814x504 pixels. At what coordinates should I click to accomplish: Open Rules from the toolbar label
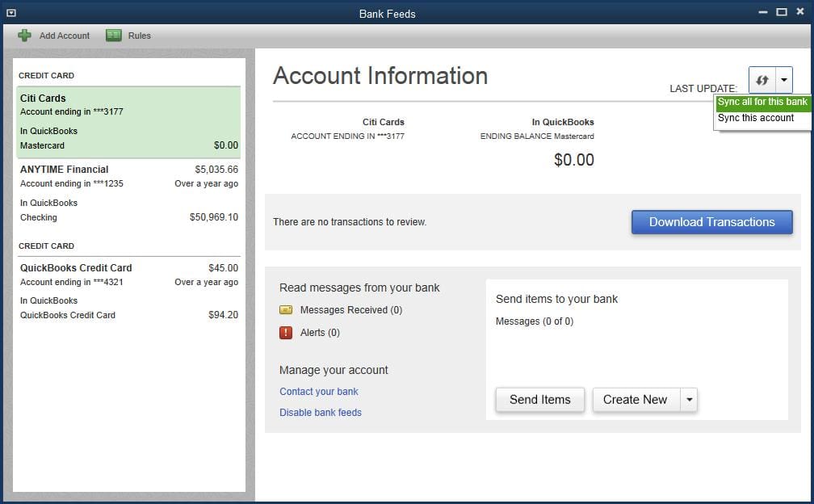(139, 36)
